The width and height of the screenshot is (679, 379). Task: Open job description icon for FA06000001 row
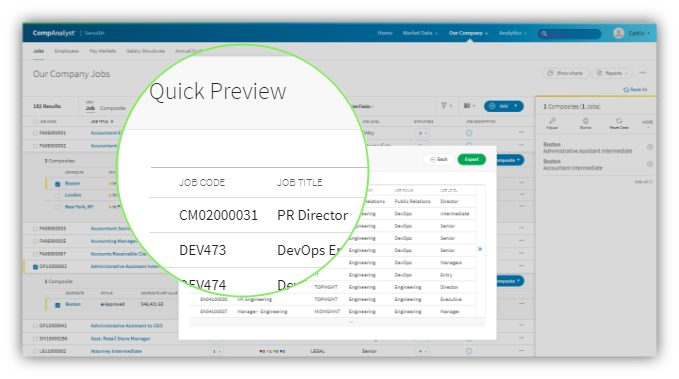[469, 133]
